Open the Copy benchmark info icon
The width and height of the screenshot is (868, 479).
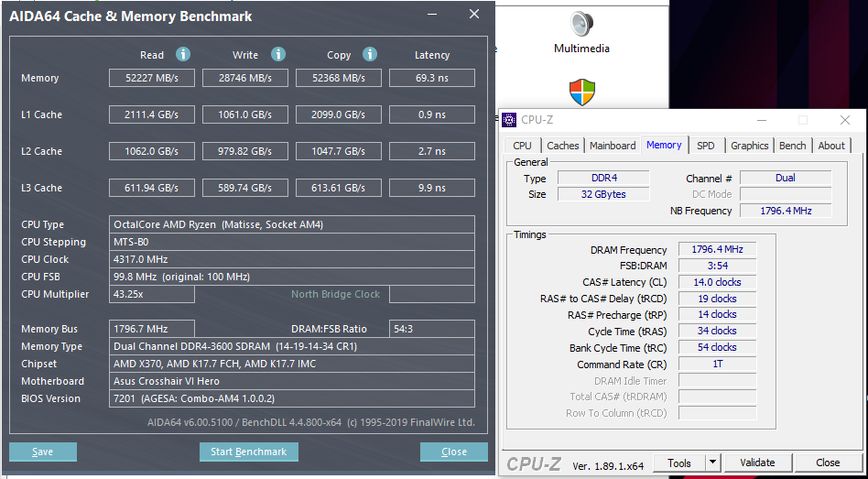coord(370,54)
